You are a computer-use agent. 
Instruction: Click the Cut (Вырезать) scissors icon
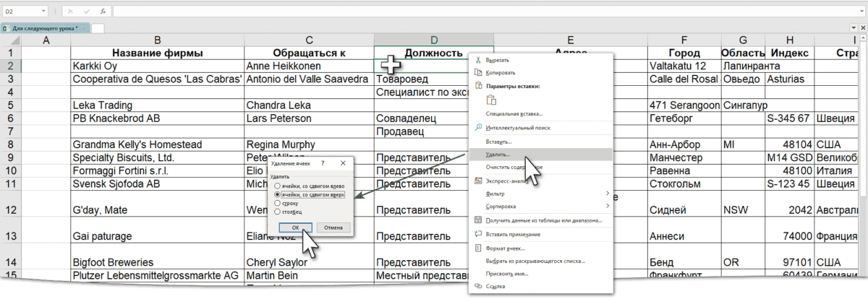click(x=477, y=61)
